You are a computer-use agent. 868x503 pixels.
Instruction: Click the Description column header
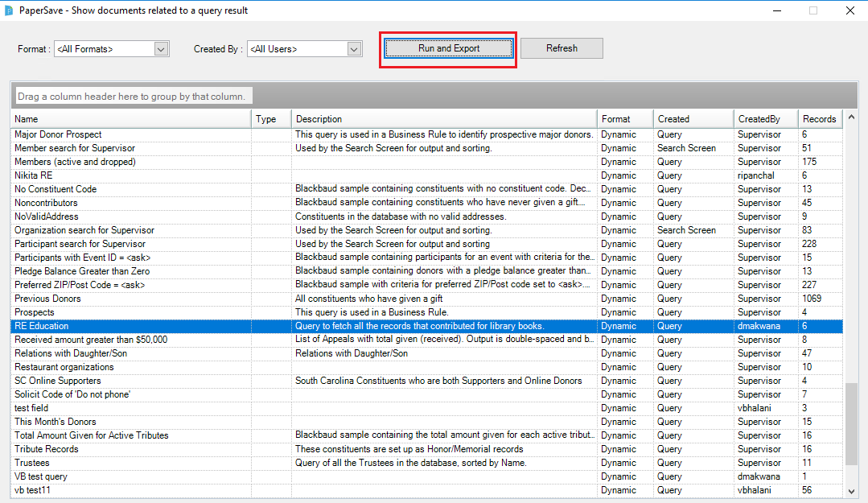pyautogui.click(x=444, y=119)
